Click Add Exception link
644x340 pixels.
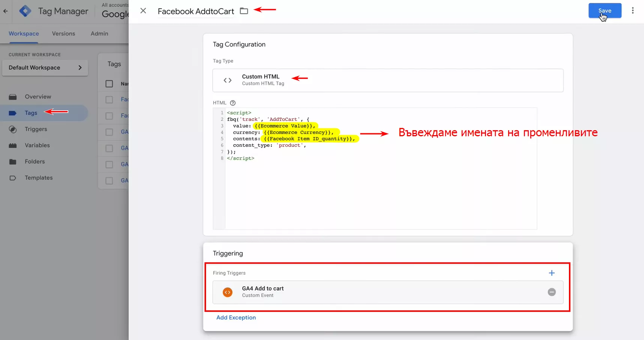[236, 317]
